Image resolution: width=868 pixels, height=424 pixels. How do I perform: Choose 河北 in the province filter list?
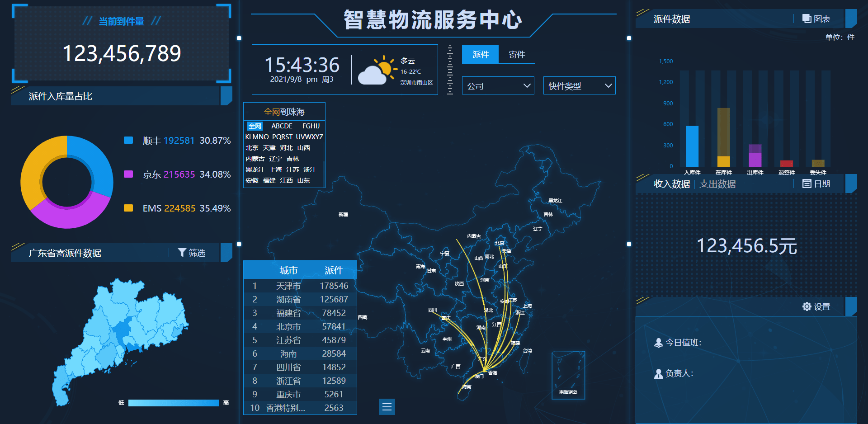[x=286, y=148]
